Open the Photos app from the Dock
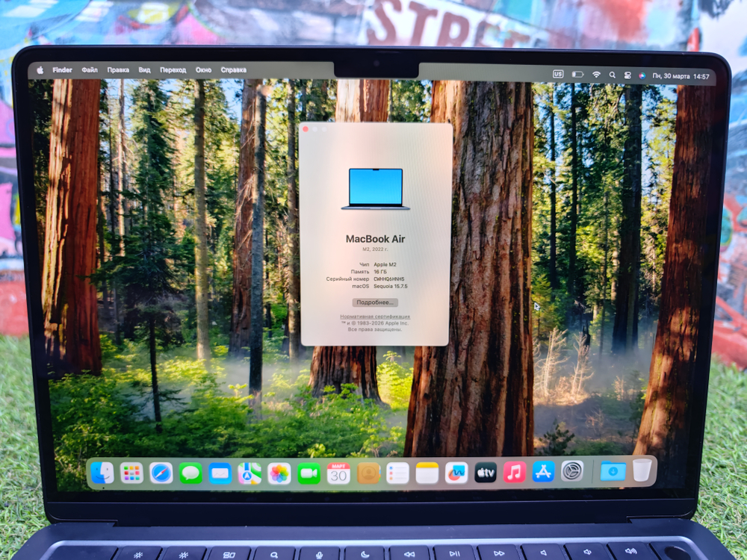The image size is (747, 560). (278, 473)
